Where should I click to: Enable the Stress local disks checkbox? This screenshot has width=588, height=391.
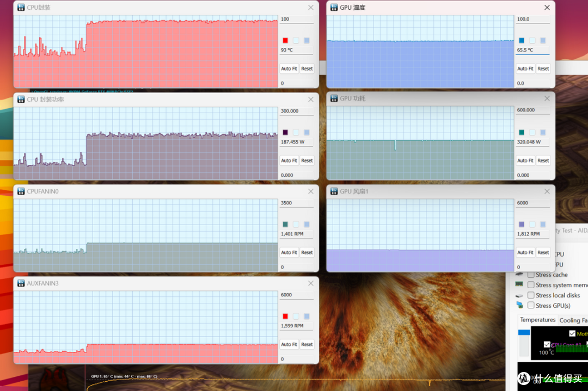531,295
